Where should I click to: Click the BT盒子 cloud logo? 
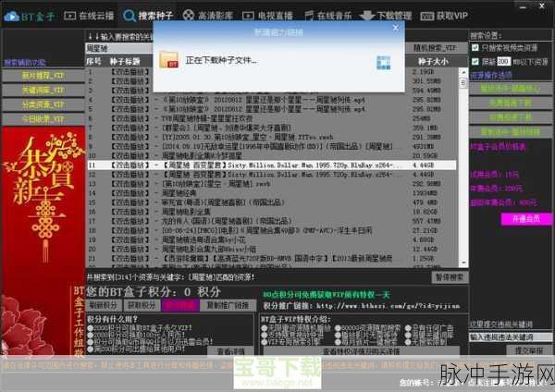[x=29, y=16]
